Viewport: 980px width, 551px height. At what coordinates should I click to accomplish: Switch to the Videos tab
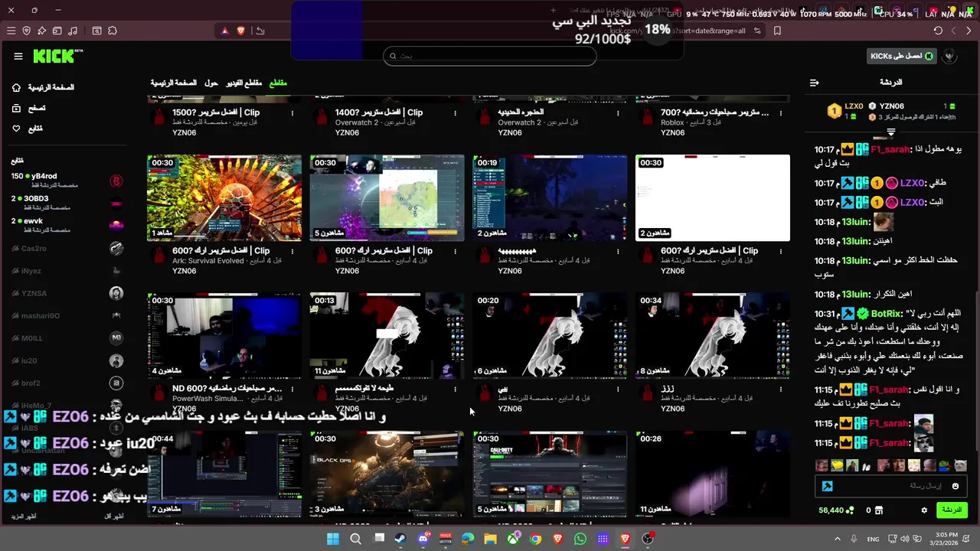(243, 83)
